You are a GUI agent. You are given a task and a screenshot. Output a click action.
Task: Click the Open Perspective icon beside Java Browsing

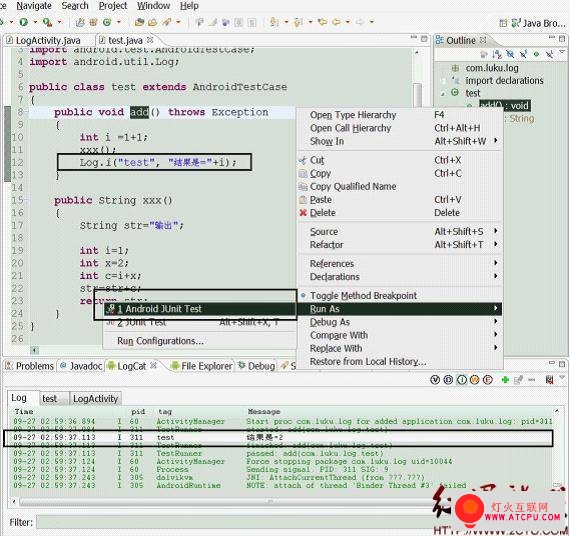[503, 23]
